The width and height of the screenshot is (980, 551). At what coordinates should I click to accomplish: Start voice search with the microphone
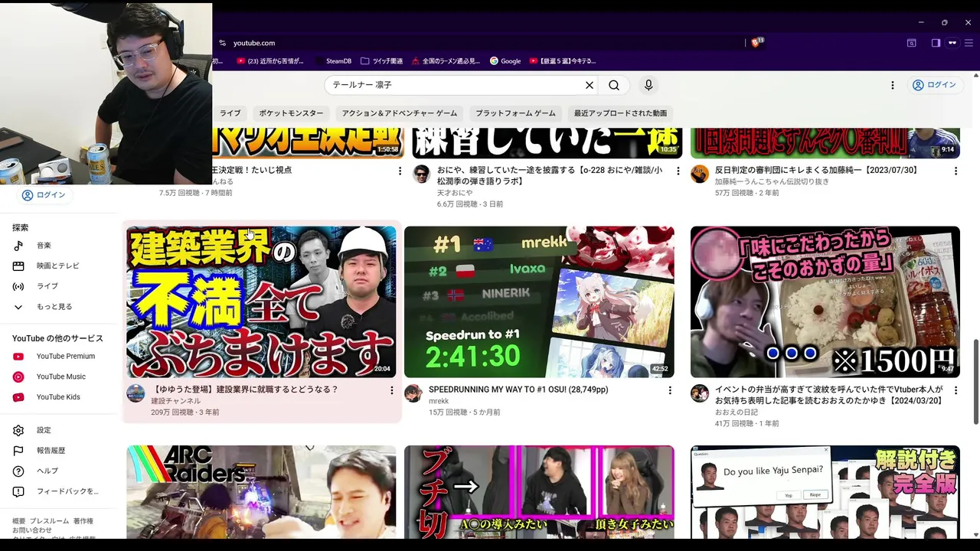648,85
